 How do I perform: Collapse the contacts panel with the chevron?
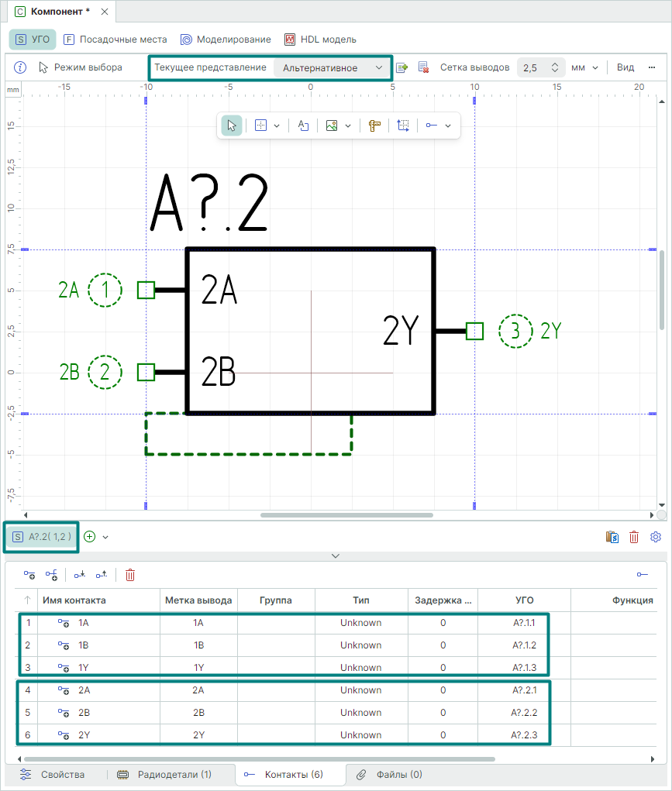pos(336,555)
